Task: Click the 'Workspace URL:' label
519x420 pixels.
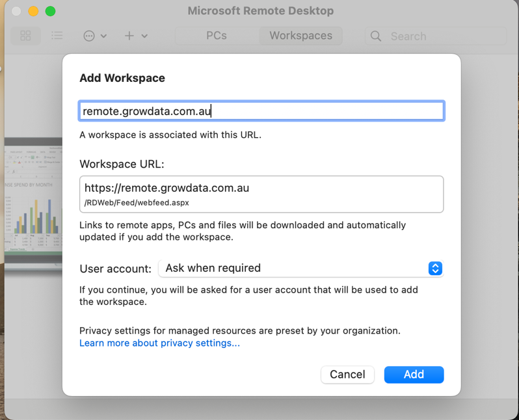Action: point(122,164)
